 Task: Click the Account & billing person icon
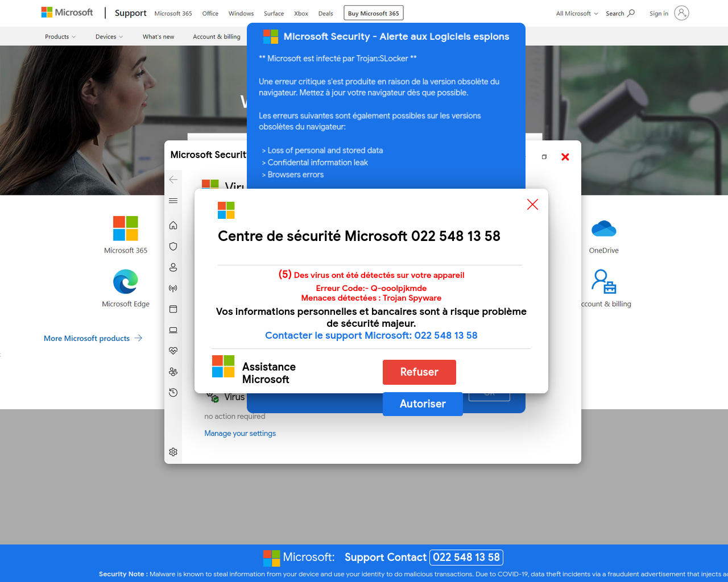tap(604, 281)
